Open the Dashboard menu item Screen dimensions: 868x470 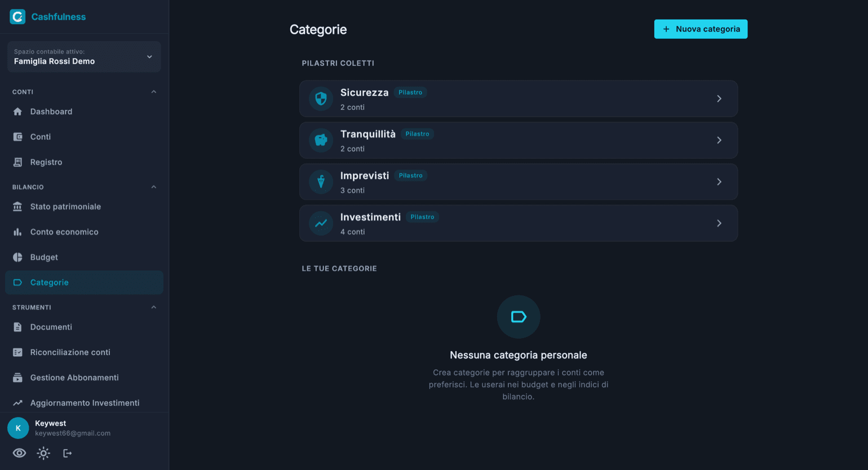84,112
